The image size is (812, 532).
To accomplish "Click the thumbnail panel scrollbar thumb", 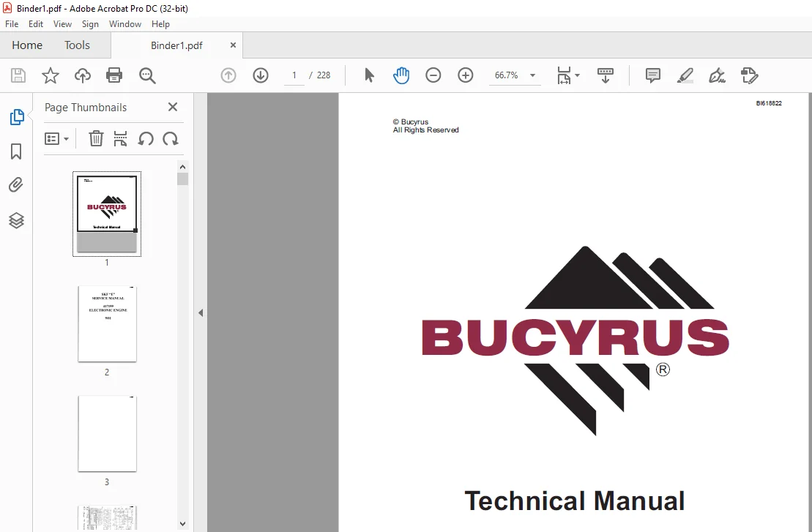I will tap(182, 179).
